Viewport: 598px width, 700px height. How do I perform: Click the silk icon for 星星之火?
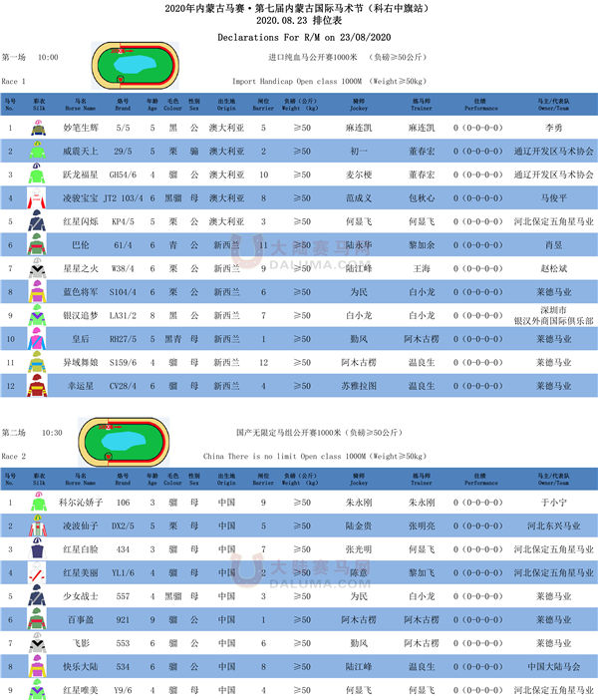39,268
